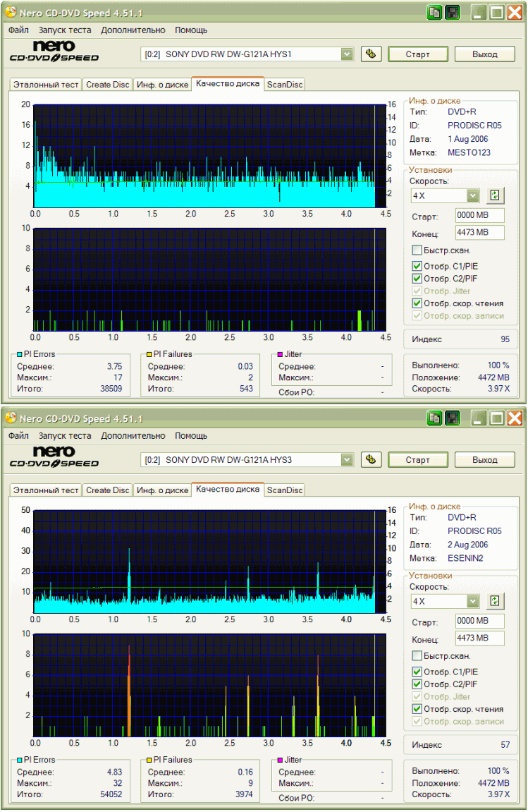This screenshot has height=812, width=528.
Task: Expand the 4 X speed dropdown in top window
Action: pos(472,195)
